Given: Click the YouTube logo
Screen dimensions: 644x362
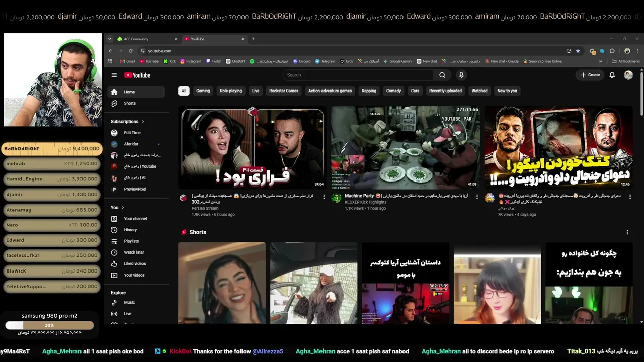Looking at the screenshot, I should tap(137, 75).
